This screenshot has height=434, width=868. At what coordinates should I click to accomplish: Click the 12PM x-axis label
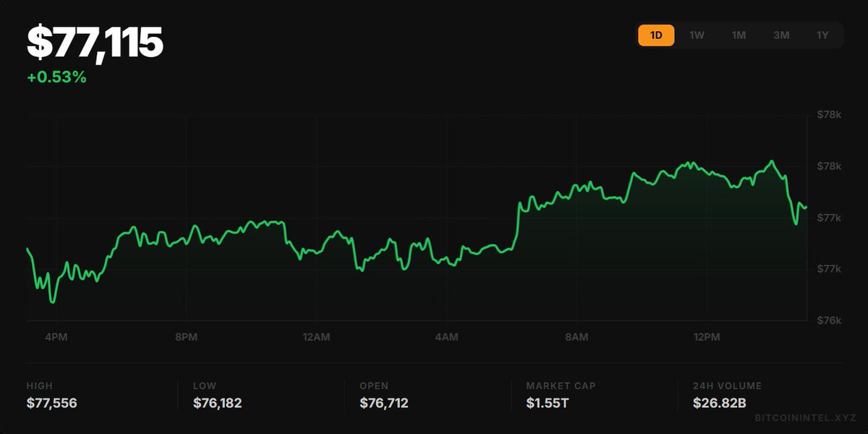pos(707,337)
